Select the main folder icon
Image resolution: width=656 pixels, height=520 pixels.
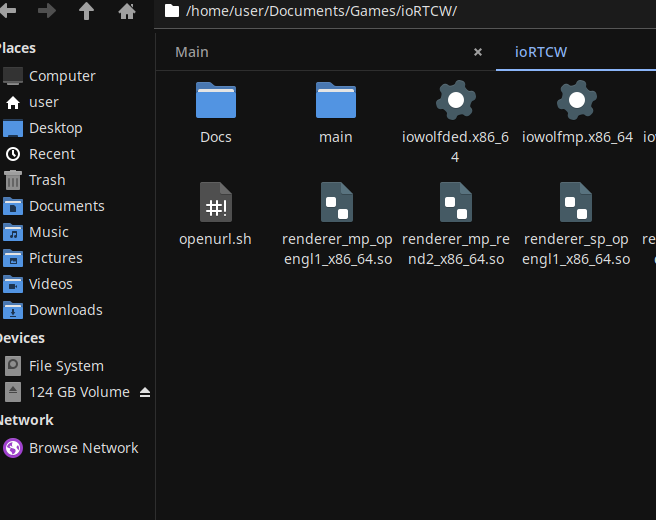336,100
